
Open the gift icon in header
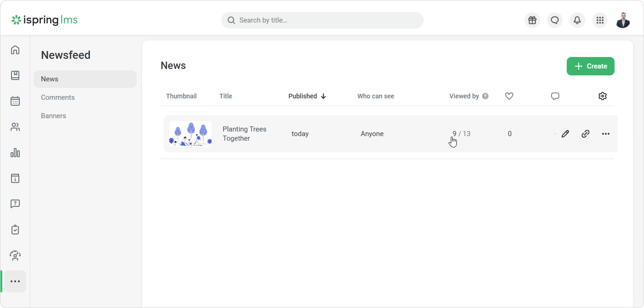point(532,20)
